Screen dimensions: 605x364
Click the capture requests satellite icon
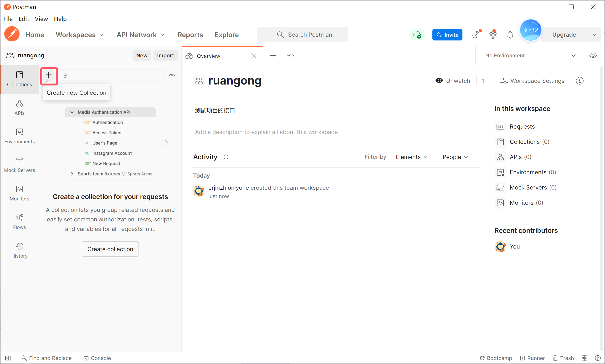[476, 35]
